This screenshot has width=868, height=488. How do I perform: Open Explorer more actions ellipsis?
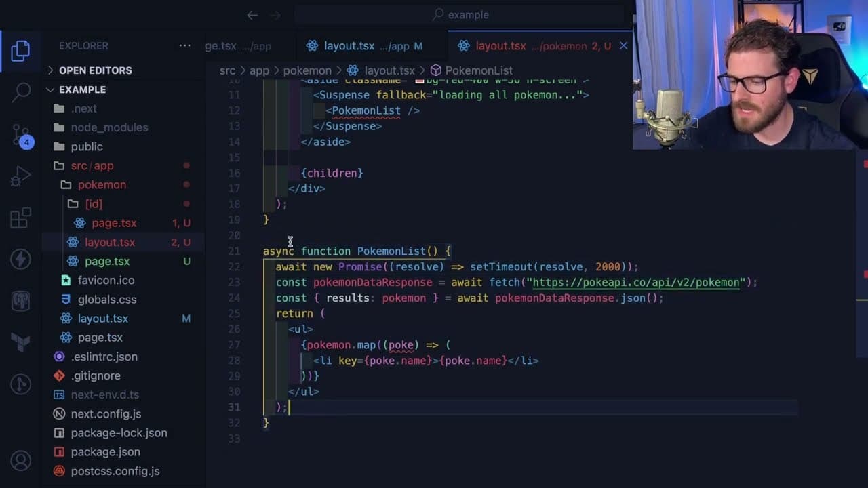pyautogui.click(x=184, y=45)
